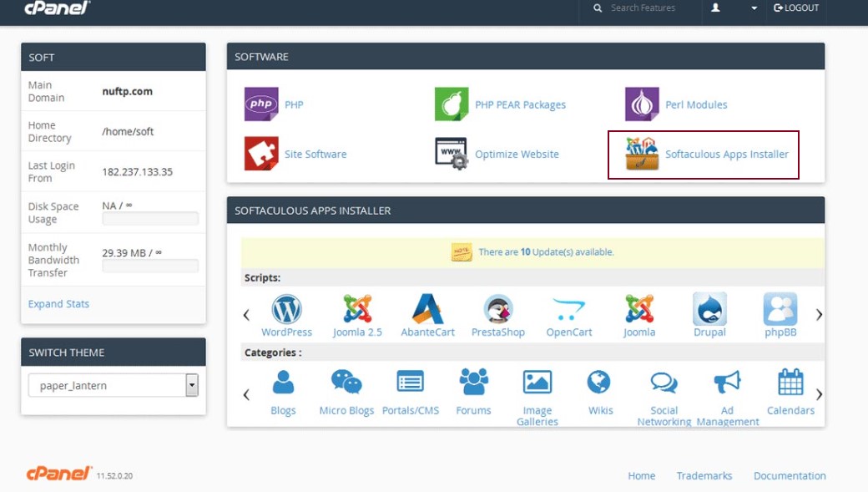Open the Perl Modules onion icon
The image size is (868, 492).
(642, 104)
